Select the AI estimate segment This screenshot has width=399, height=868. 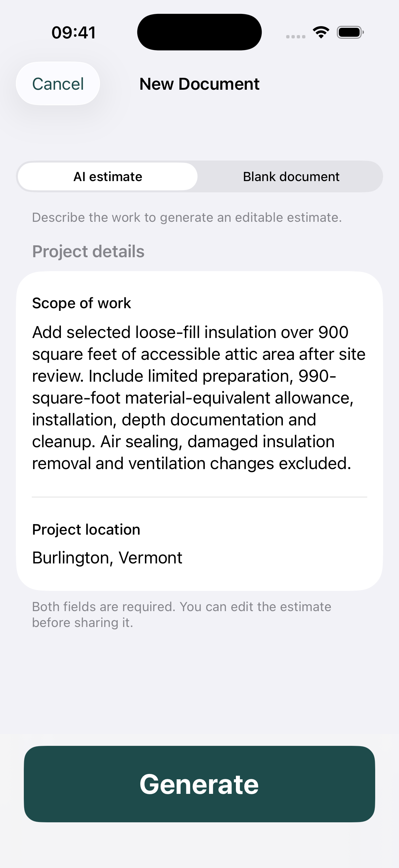tap(108, 176)
